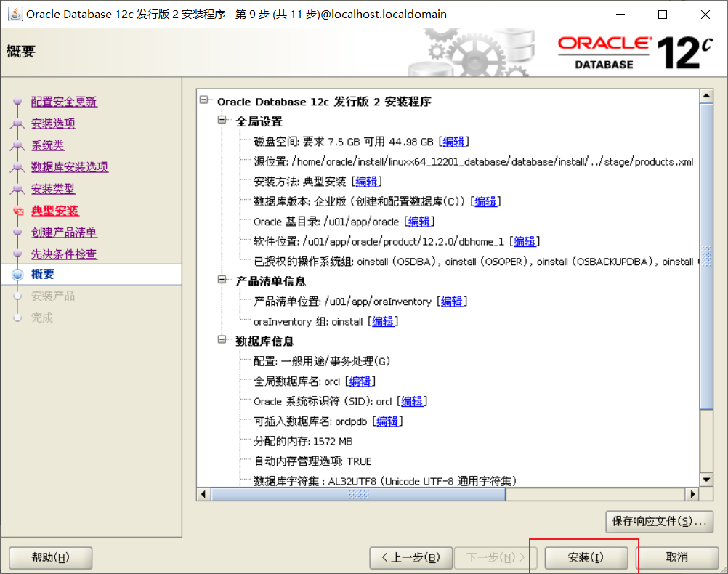Edit the 安装方法 典型安装 setting
The image size is (728, 574).
[366, 182]
